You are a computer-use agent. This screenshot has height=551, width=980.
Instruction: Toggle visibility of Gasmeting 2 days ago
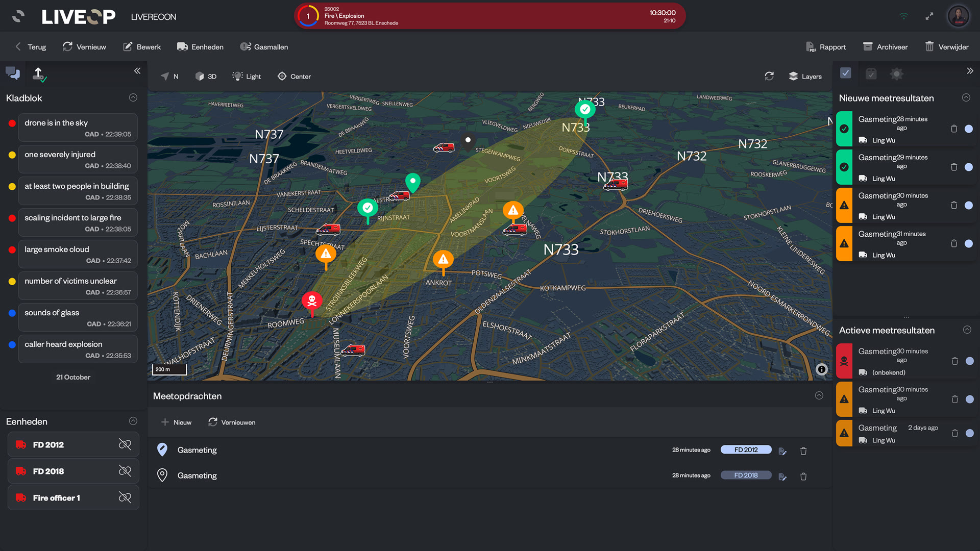tap(970, 433)
